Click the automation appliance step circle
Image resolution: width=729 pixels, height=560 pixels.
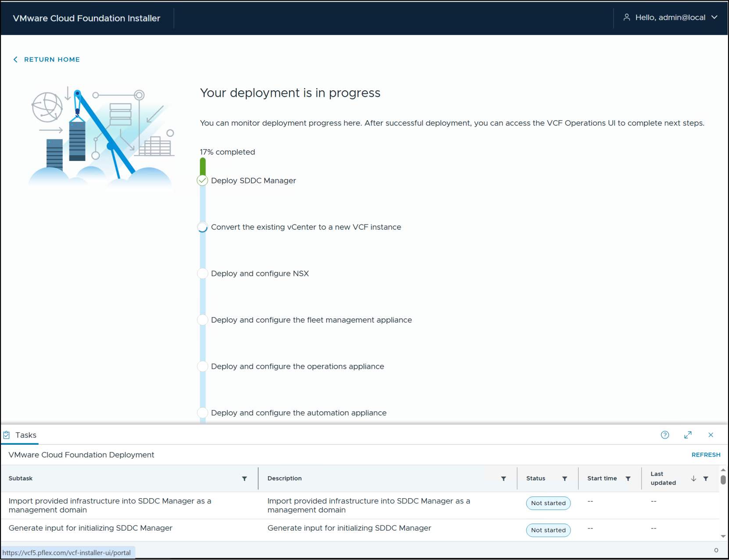(202, 413)
